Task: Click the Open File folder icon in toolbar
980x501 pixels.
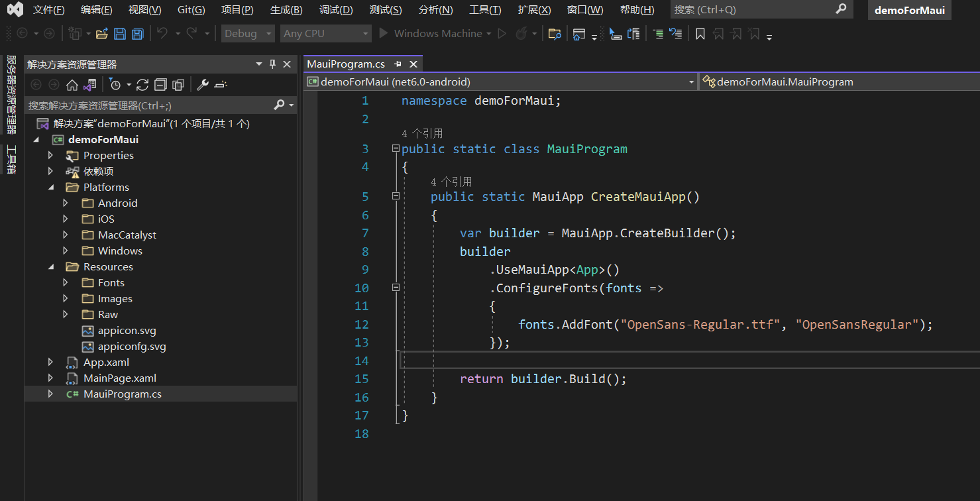Action: [101, 34]
